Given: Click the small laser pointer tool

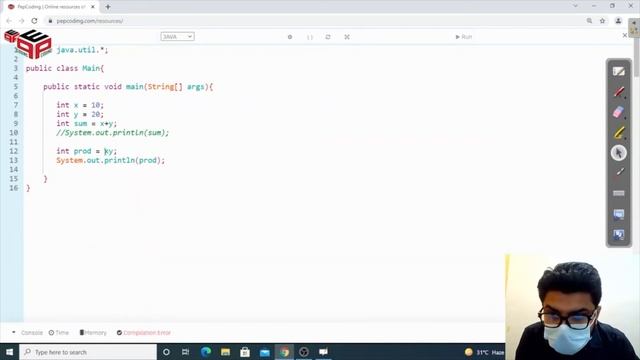Looking at the screenshot, I should (620, 172).
